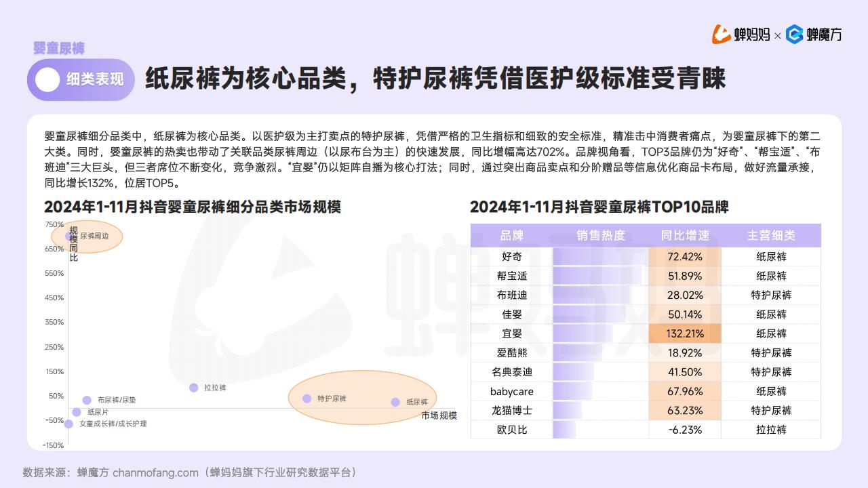Click the 品牌 column header

pyautogui.click(x=512, y=236)
